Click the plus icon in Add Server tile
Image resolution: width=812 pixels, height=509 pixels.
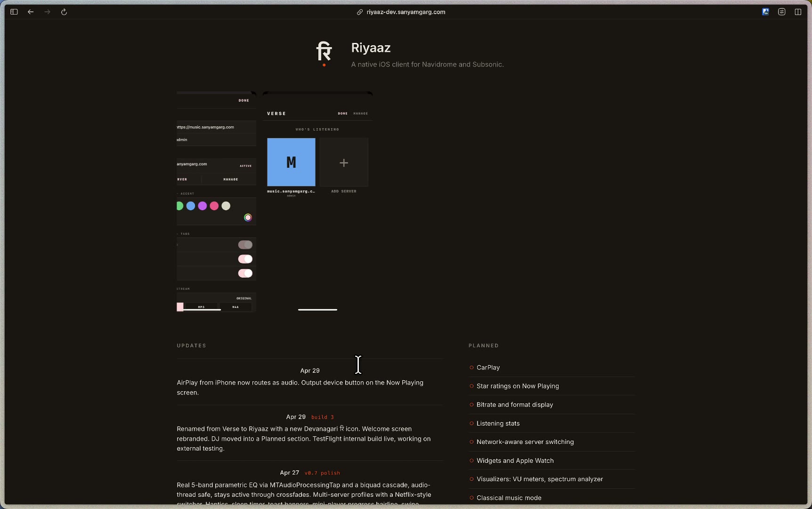pyautogui.click(x=344, y=163)
